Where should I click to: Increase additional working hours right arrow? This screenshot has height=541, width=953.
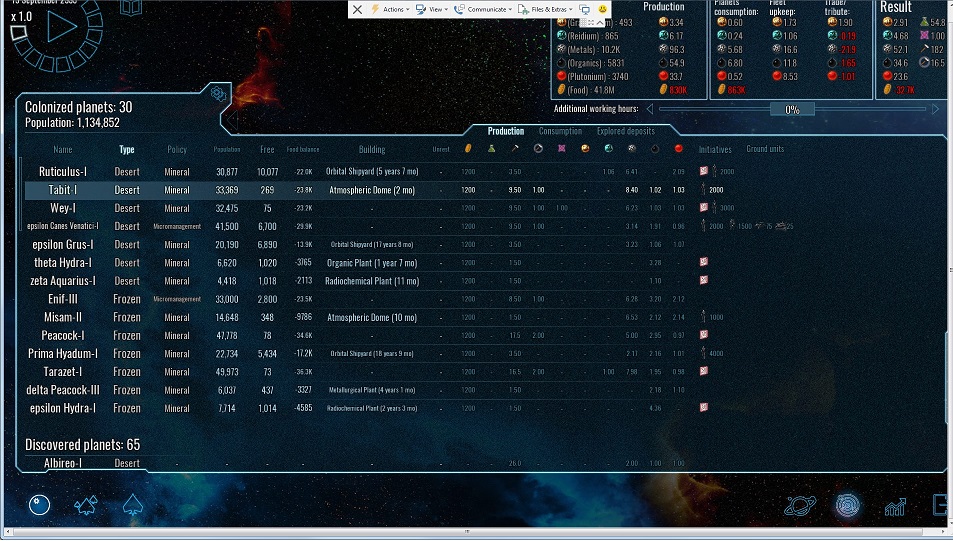935,109
